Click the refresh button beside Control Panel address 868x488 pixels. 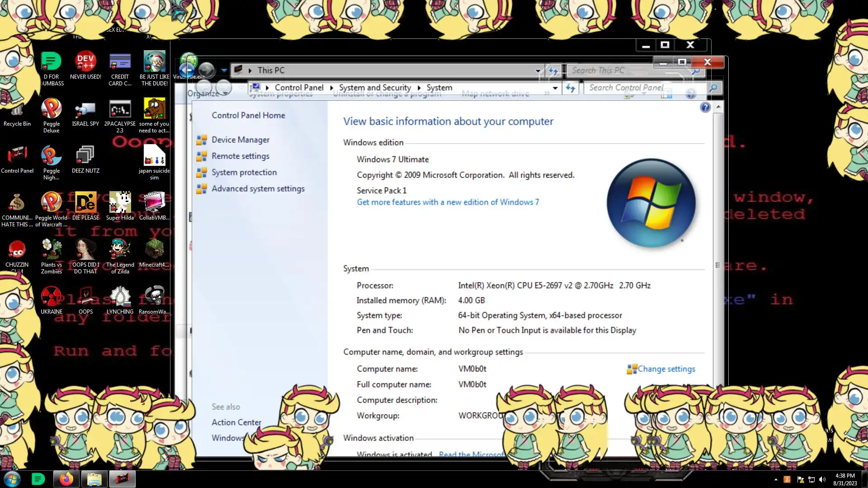(571, 88)
